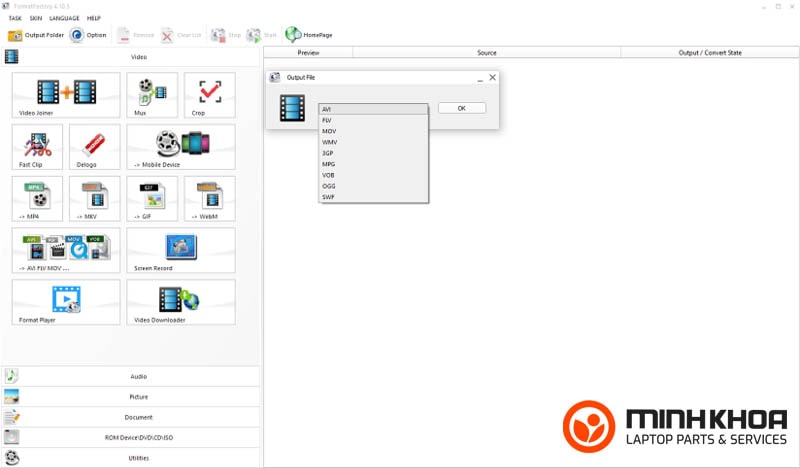800x468 pixels.
Task: Choose convert to MKV
Action: point(94,199)
